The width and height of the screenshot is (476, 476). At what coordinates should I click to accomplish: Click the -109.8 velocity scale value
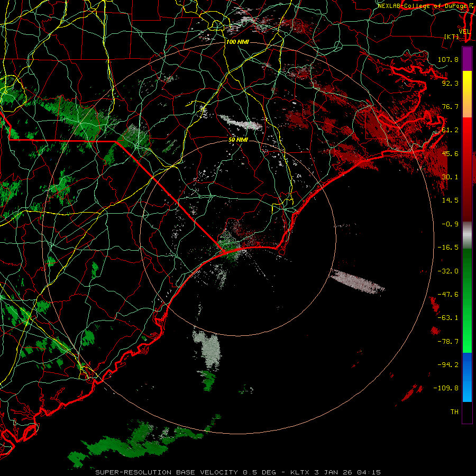pos(446,388)
